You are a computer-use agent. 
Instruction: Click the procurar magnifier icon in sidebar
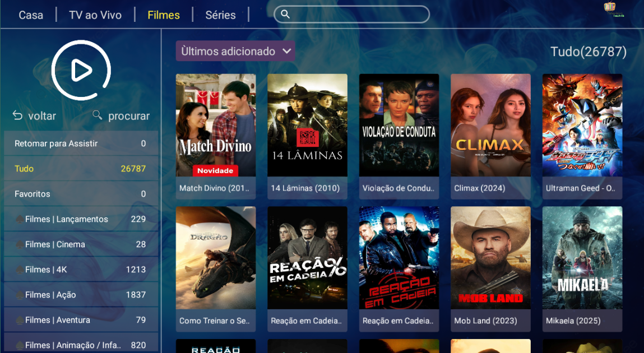(98, 115)
